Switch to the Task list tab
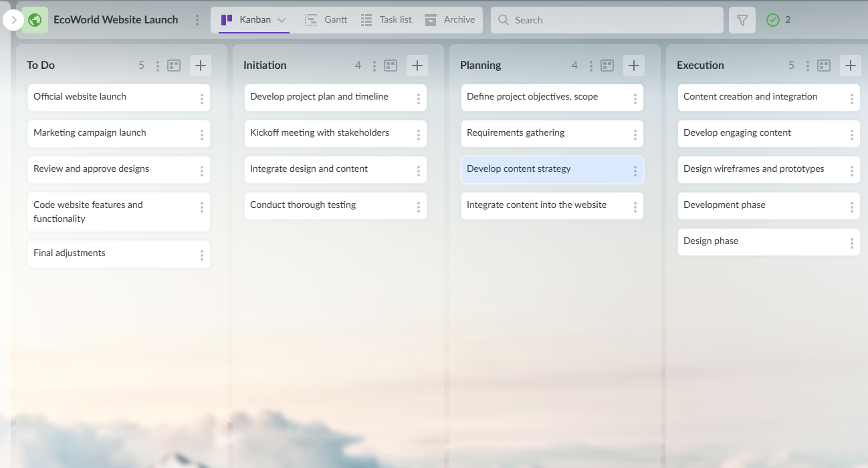 387,19
